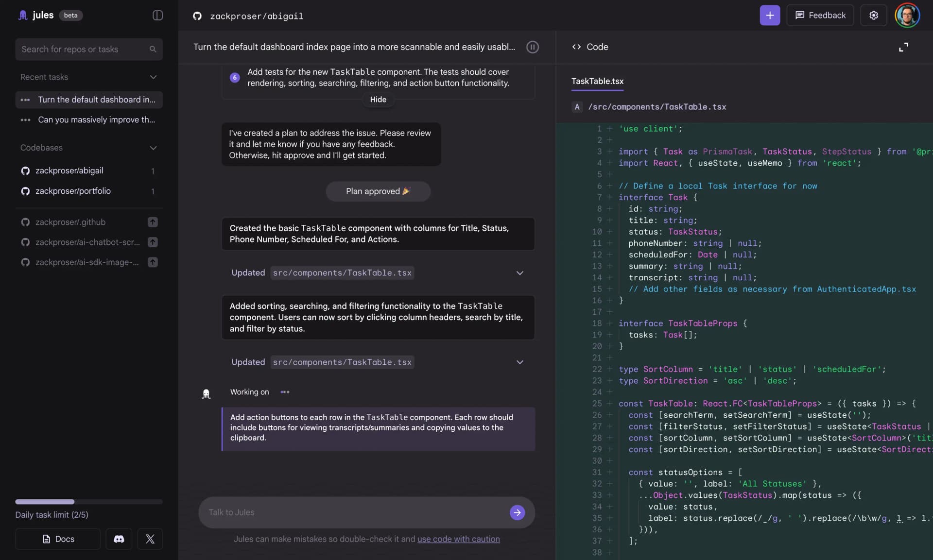Viewport: 933px width, 560px height.
Task: Expand the first Updated TaskTable.tsx diff
Action: pyautogui.click(x=519, y=273)
